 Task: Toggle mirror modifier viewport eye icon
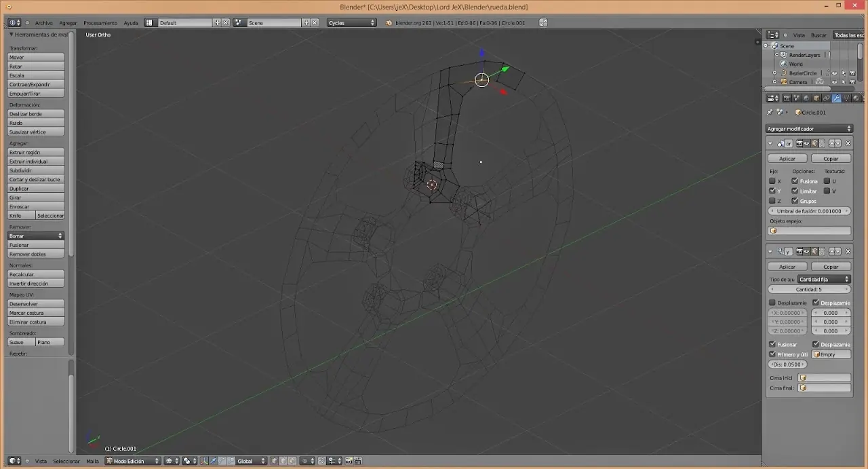(x=806, y=143)
